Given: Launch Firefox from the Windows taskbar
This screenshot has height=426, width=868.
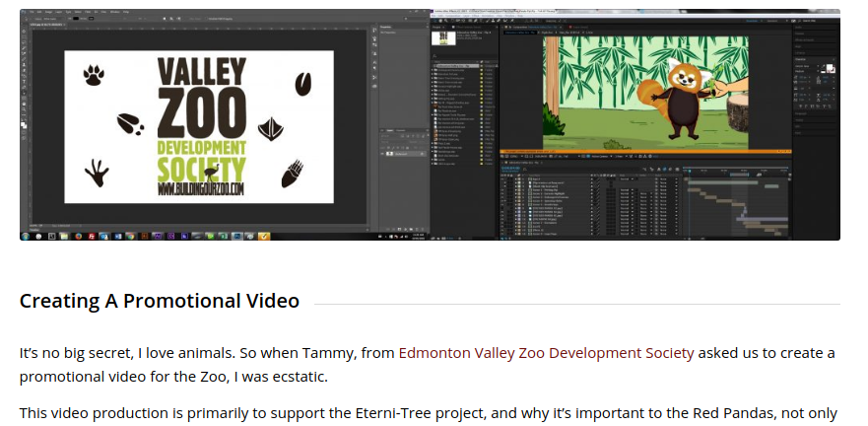Looking at the screenshot, I should [x=78, y=237].
